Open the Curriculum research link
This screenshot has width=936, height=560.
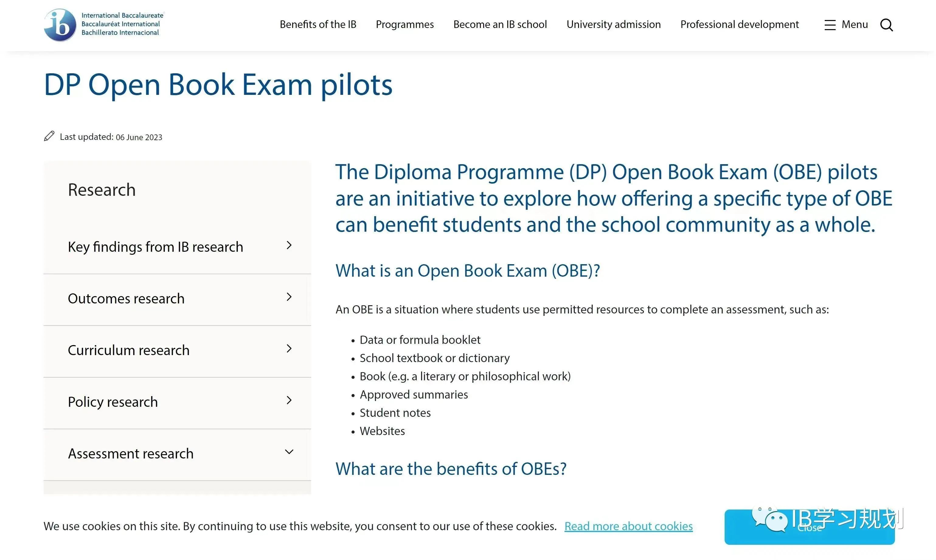tap(128, 350)
